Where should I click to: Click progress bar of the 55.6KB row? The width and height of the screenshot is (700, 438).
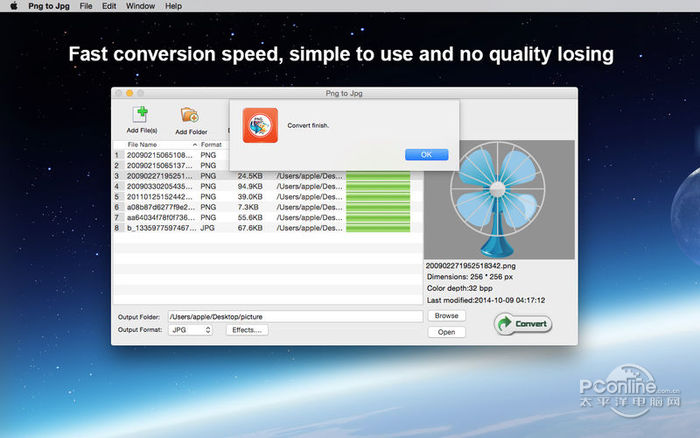pyautogui.click(x=378, y=217)
